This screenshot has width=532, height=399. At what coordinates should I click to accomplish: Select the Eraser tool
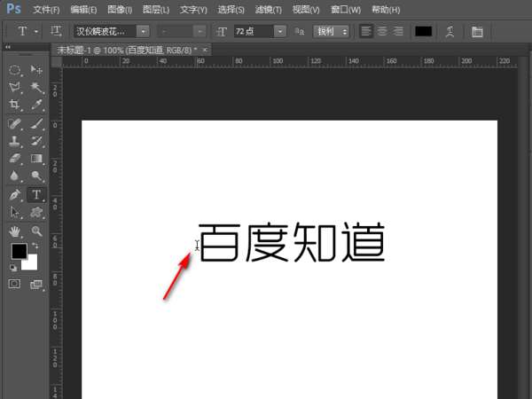(x=14, y=159)
